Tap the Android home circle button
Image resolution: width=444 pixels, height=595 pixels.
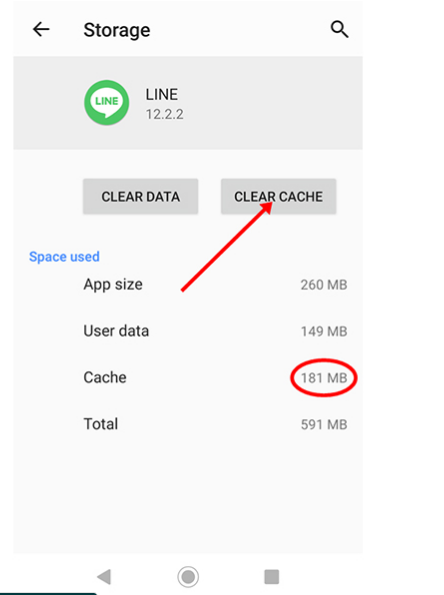tap(188, 576)
